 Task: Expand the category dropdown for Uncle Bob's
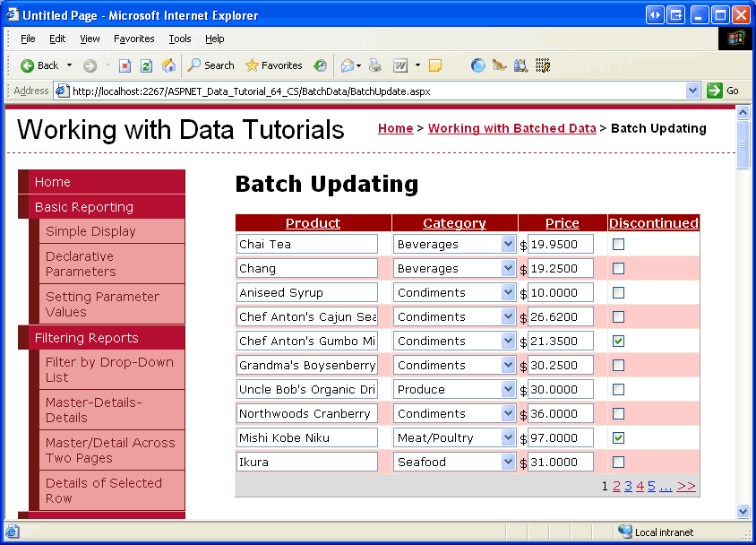(x=508, y=389)
